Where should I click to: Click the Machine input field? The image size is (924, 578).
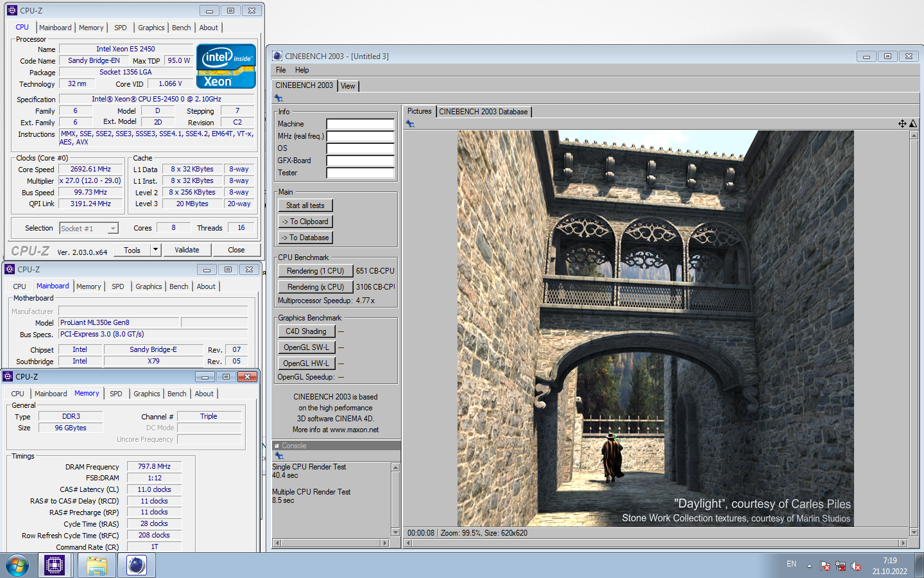pyautogui.click(x=360, y=124)
